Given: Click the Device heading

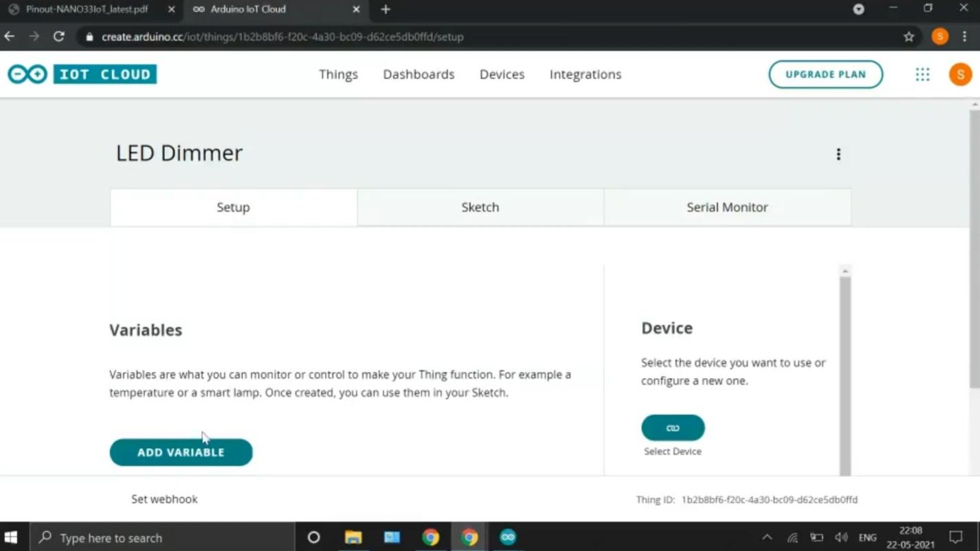Looking at the screenshot, I should coord(667,328).
